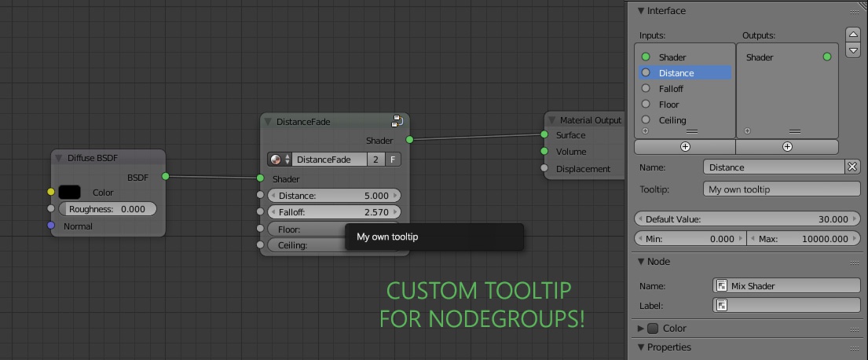Image resolution: width=868 pixels, height=360 pixels.
Task: Collapse the Material Output node
Action: pos(551,120)
